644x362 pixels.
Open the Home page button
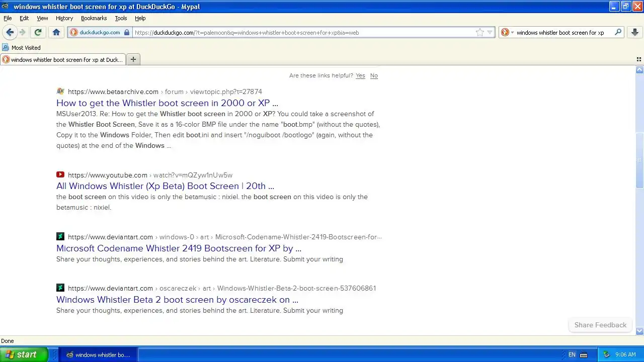(x=56, y=32)
